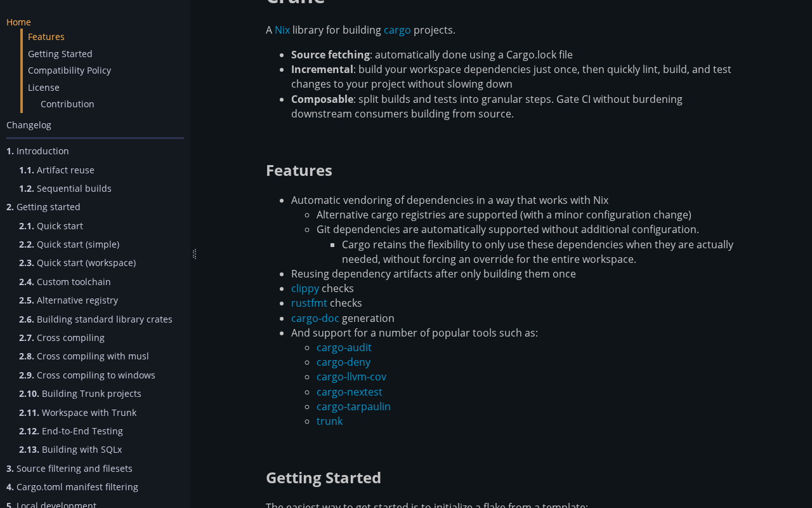
Task: Open the cargo-llvm-cov link
Action: click(351, 377)
